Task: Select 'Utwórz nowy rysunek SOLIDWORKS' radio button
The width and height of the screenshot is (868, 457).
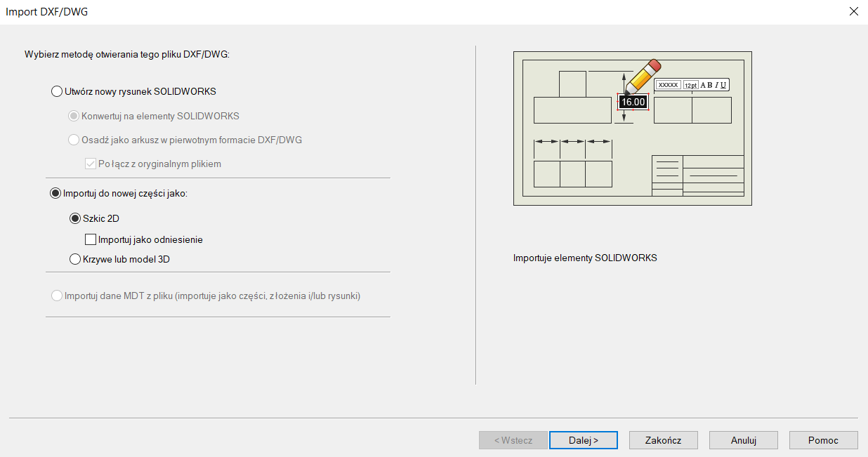Action: pos(57,91)
